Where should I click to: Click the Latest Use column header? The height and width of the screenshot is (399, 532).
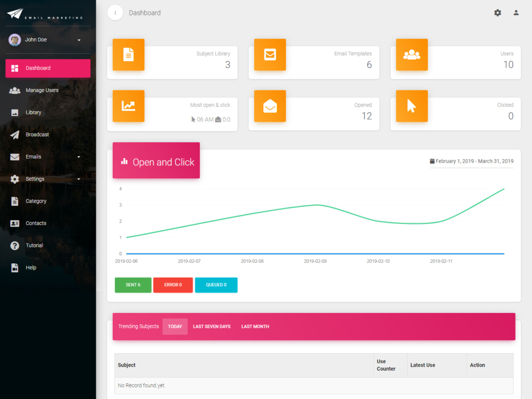(x=437, y=365)
